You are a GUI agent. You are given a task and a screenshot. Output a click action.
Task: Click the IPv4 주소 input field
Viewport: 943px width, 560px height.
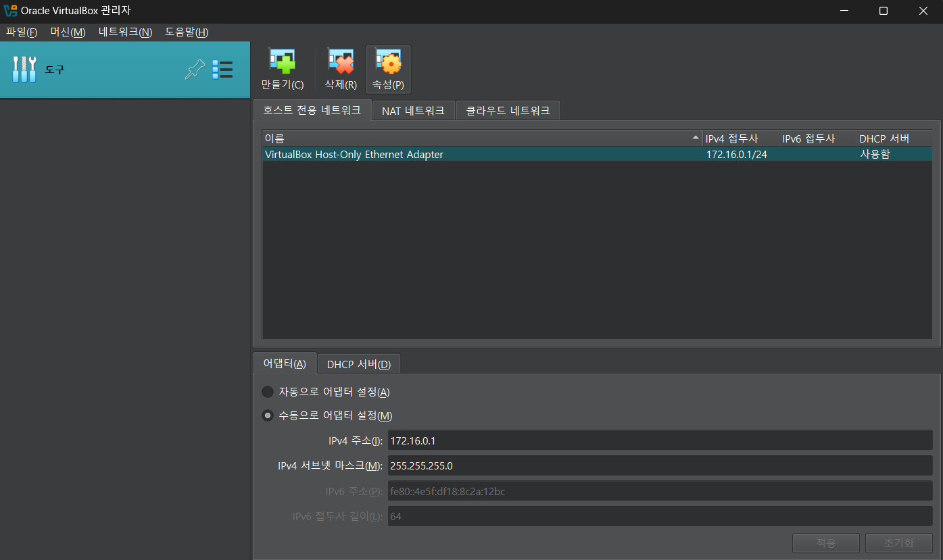pos(660,440)
